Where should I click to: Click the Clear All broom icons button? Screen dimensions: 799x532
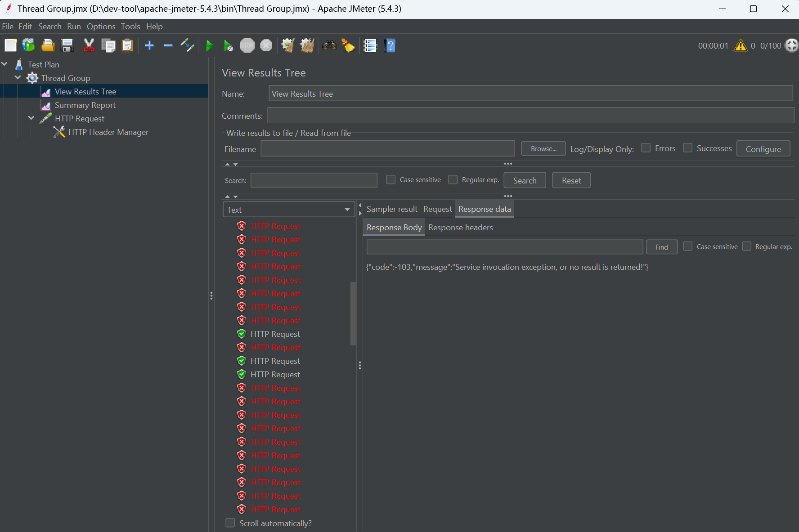[x=307, y=45]
